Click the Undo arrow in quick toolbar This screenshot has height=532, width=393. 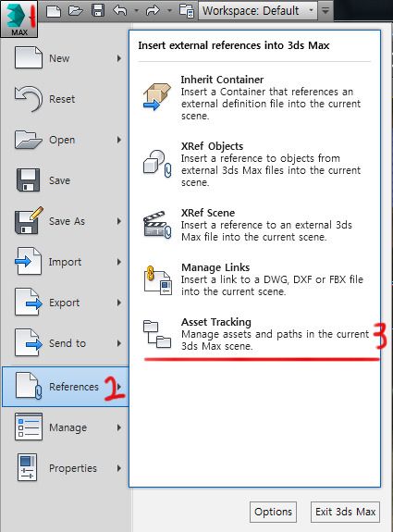119,10
